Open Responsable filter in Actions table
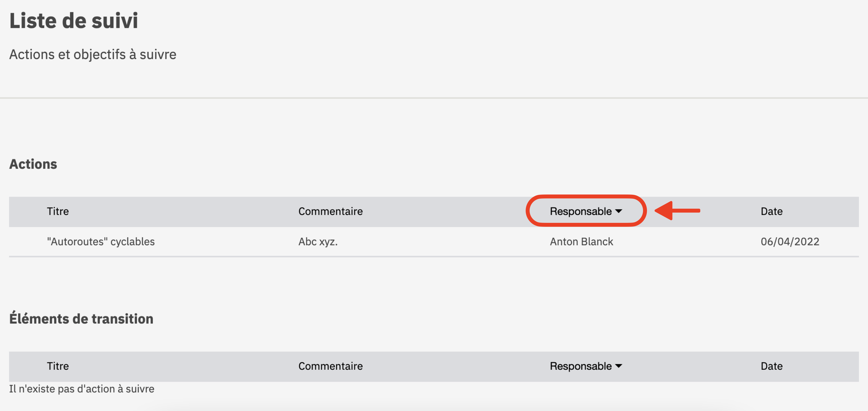 point(586,211)
